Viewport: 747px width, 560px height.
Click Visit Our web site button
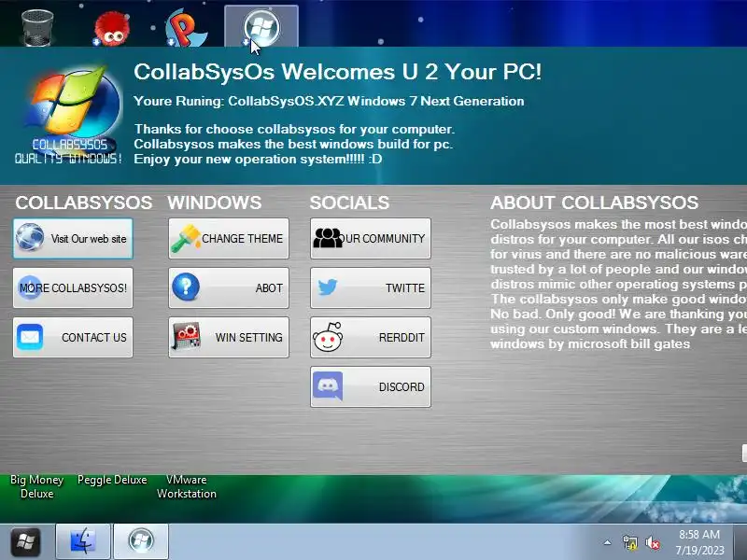point(73,239)
